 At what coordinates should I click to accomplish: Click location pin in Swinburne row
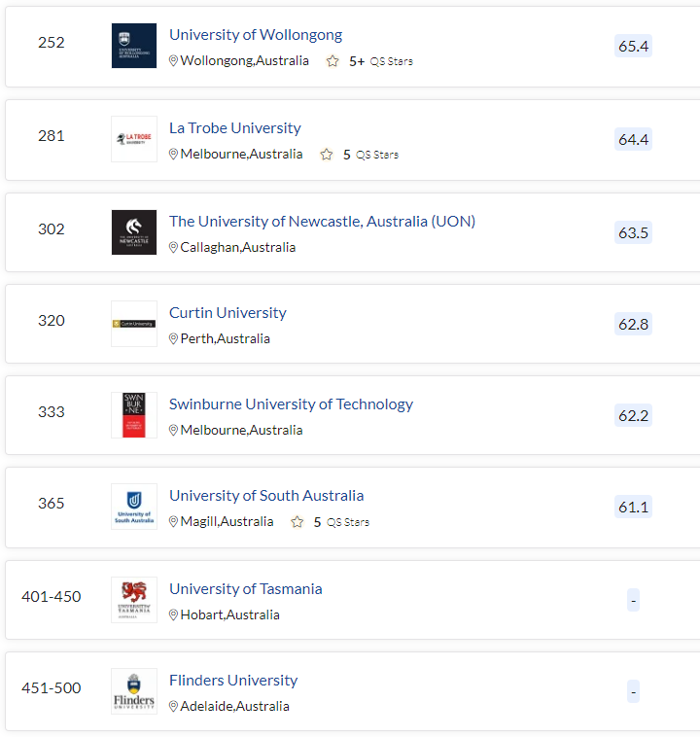173,430
